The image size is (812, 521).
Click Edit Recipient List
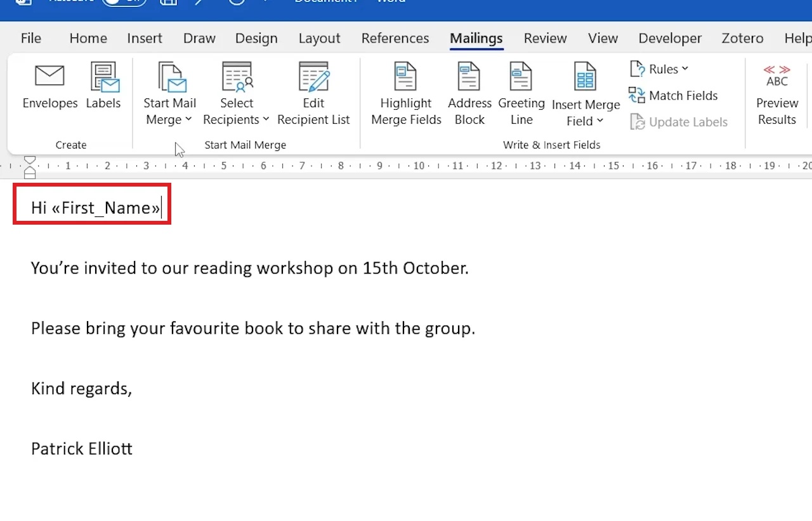[x=313, y=94]
